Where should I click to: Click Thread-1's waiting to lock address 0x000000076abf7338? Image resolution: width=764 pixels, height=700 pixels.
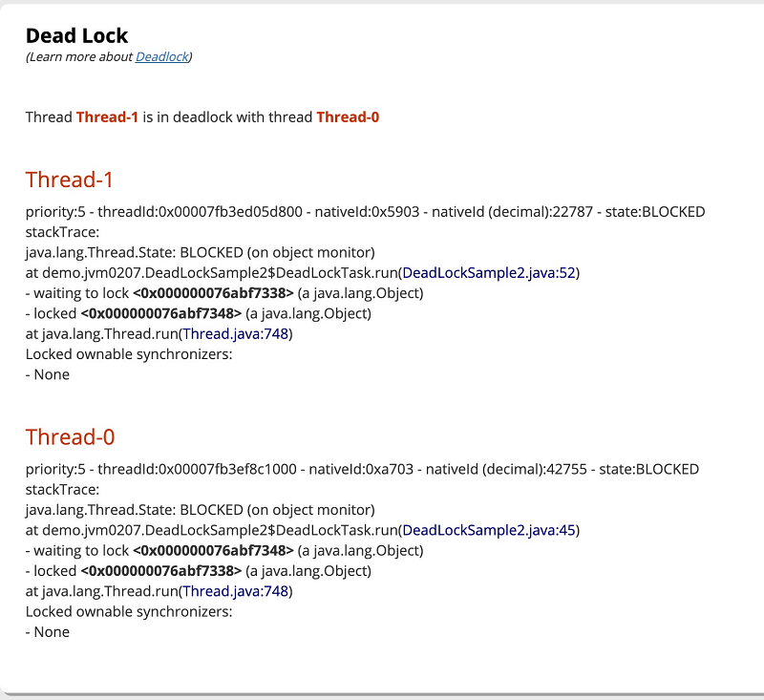213,293
